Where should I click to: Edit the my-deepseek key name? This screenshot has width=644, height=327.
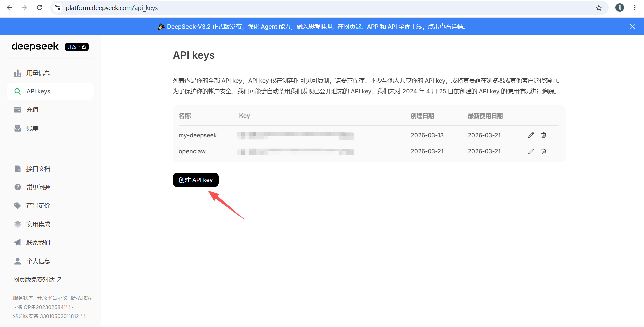pos(531,135)
